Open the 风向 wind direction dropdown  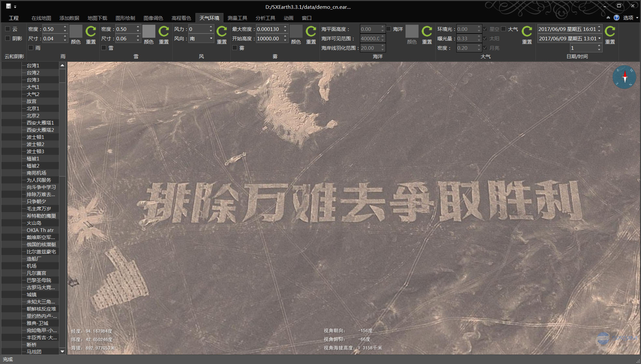[211, 38]
